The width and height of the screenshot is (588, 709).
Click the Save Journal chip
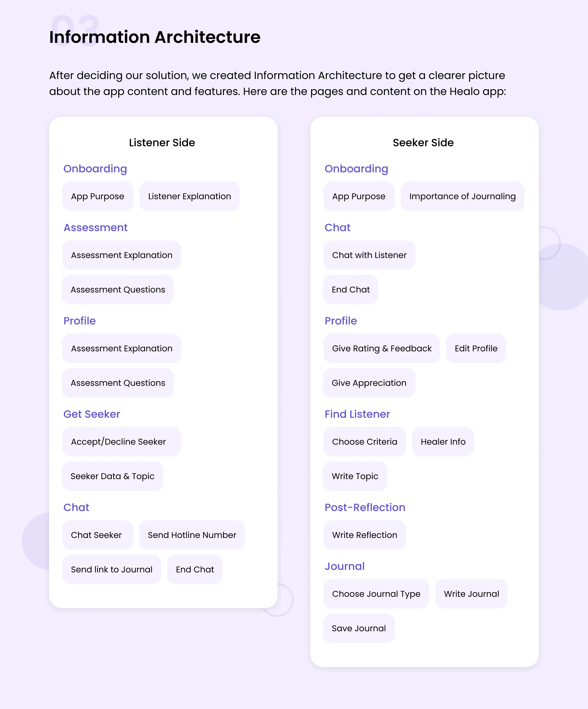[359, 628]
